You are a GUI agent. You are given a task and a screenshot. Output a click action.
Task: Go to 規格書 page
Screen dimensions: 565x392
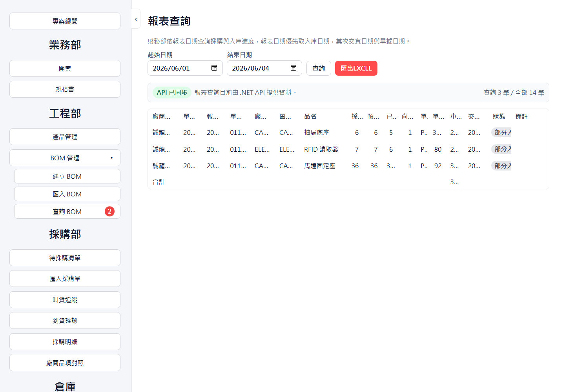65,89
